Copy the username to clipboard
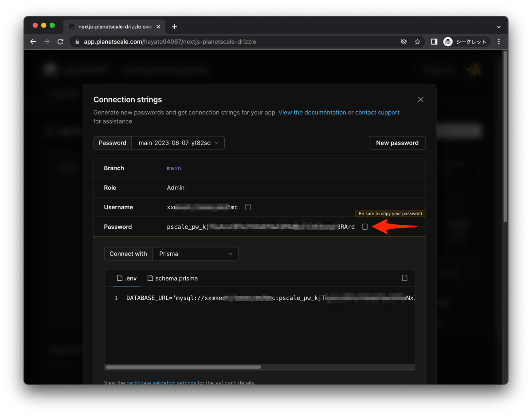The image size is (532, 416). coord(248,207)
